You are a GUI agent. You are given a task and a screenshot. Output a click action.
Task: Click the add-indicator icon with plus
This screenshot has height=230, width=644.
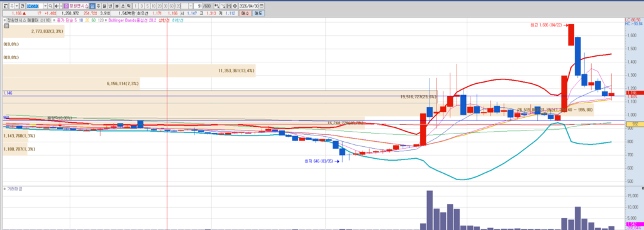coord(216,6)
